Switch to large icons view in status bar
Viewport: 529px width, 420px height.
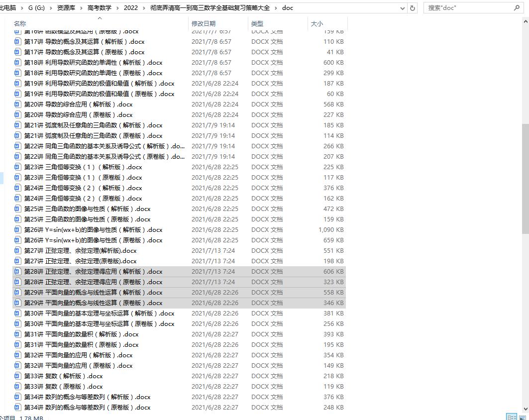pos(523,417)
